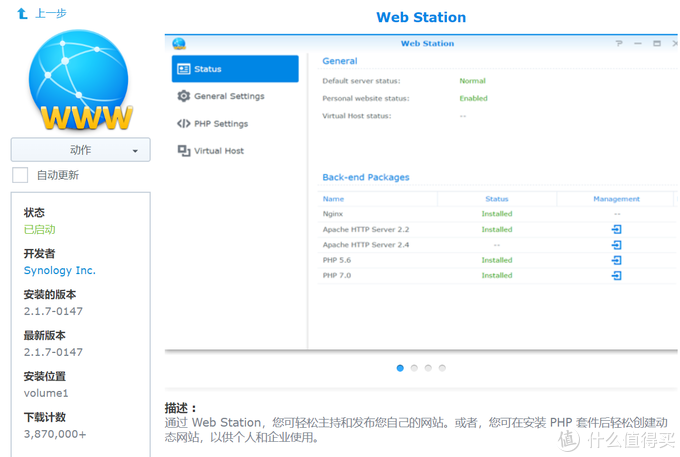Click the Management column header

(616, 199)
